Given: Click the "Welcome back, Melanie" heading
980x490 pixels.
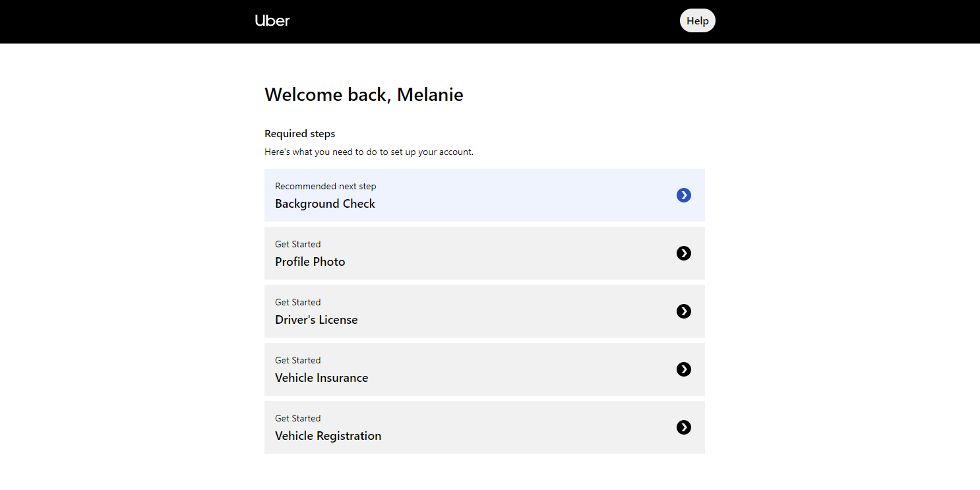Looking at the screenshot, I should tap(364, 95).
